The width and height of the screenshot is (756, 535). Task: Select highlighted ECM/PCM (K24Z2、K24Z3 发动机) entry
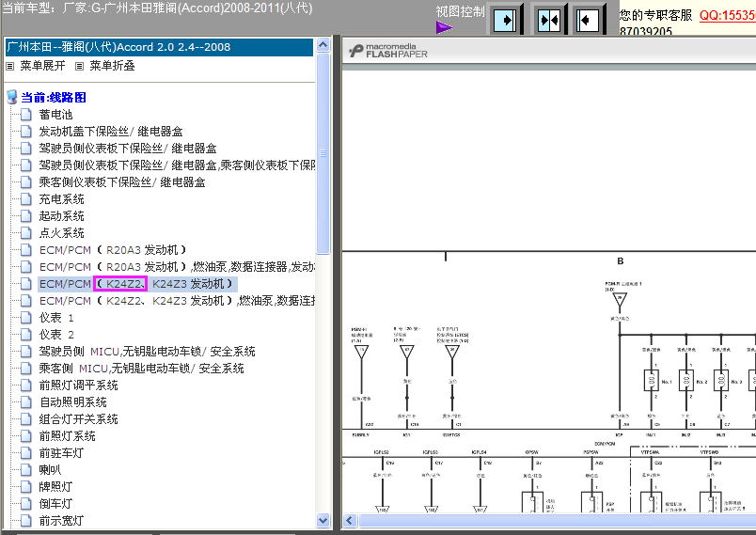click(x=137, y=284)
